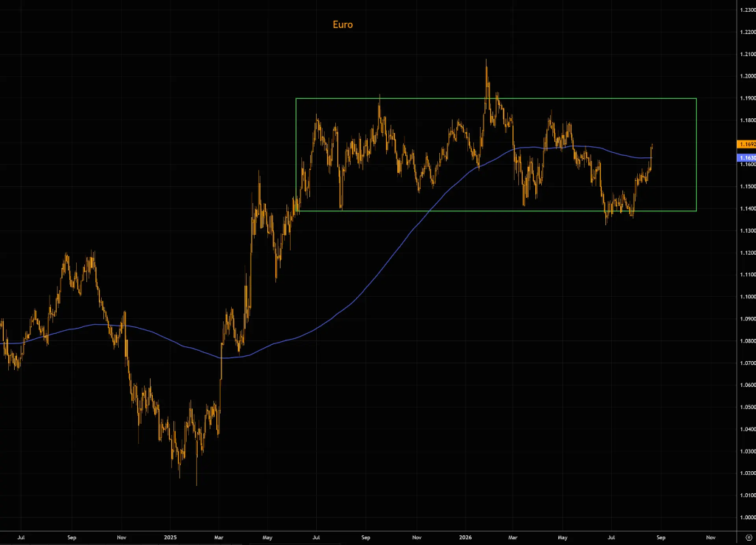
Task: Click the 1.1900 price level on axis
Action: (x=748, y=98)
